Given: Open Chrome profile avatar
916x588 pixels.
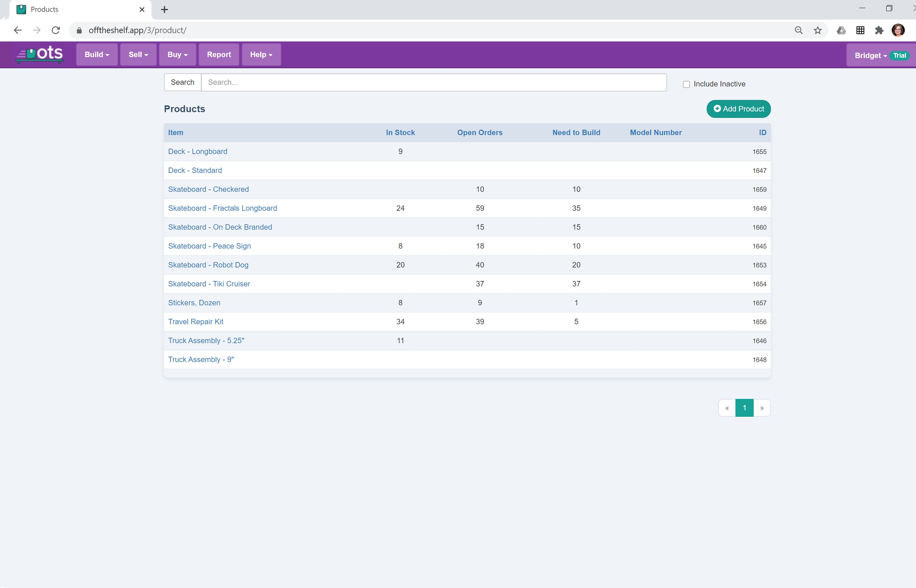Looking at the screenshot, I should (x=898, y=30).
